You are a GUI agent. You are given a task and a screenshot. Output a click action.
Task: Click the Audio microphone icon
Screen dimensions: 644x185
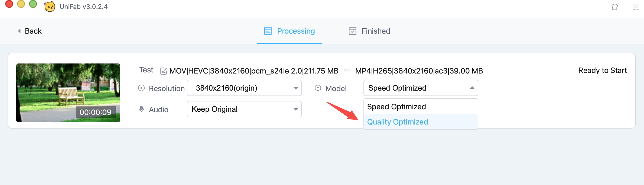[x=141, y=109]
